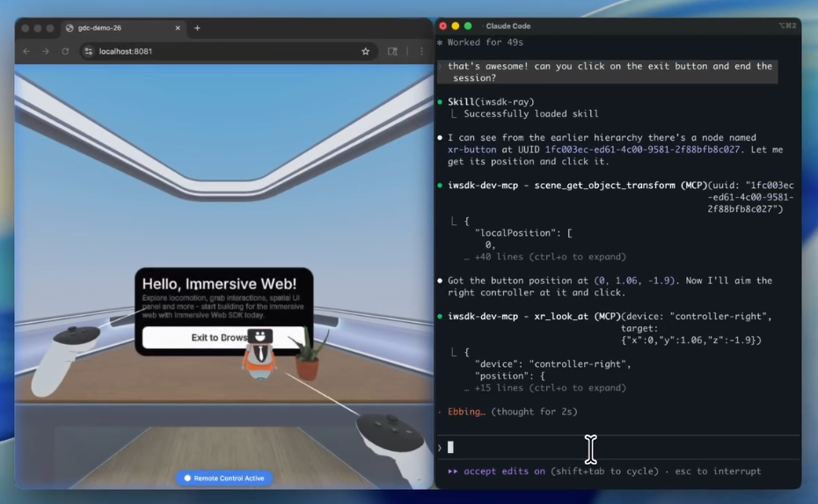This screenshot has height=504, width=818.
Task: Open the Chrome three-dot menu
Action: (421, 52)
